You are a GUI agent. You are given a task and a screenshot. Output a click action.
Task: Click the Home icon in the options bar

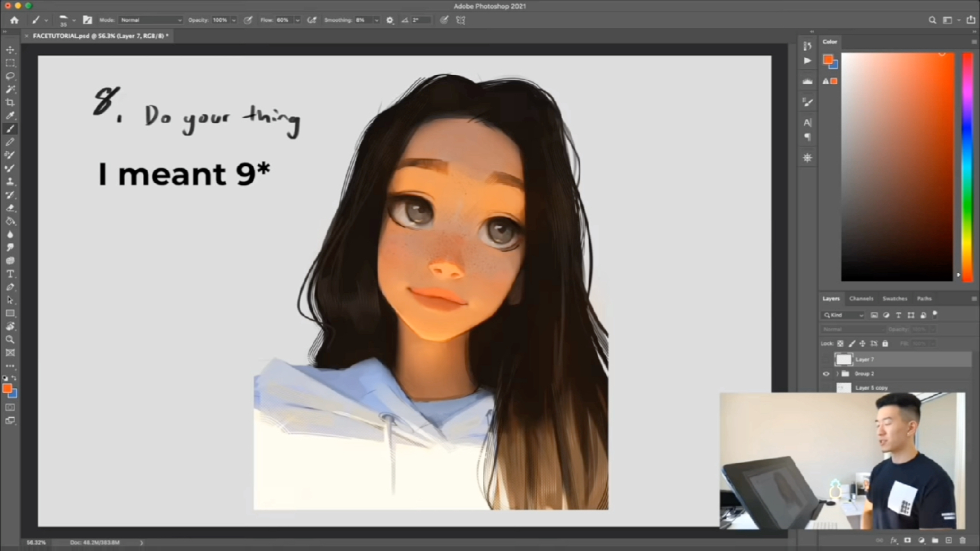tap(14, 20)
